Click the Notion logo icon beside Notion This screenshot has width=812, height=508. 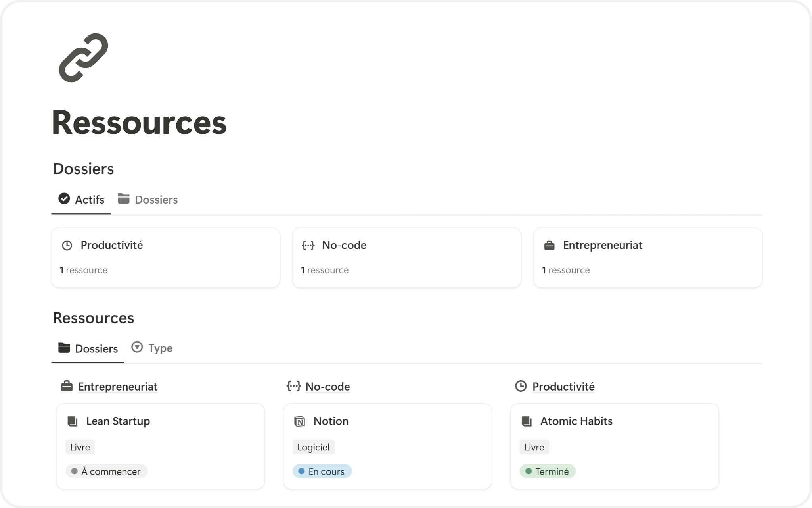(300, 421)
